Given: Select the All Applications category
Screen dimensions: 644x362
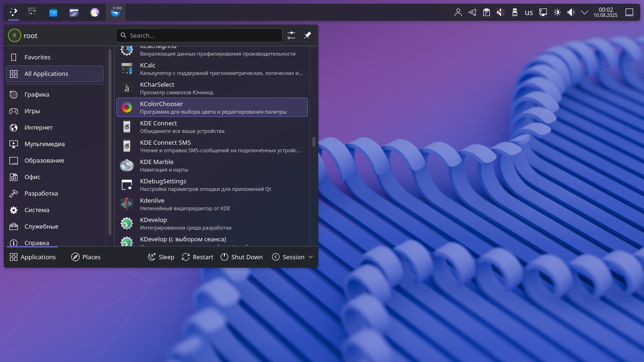Looking at the screenshot, I should coord(55,74).
